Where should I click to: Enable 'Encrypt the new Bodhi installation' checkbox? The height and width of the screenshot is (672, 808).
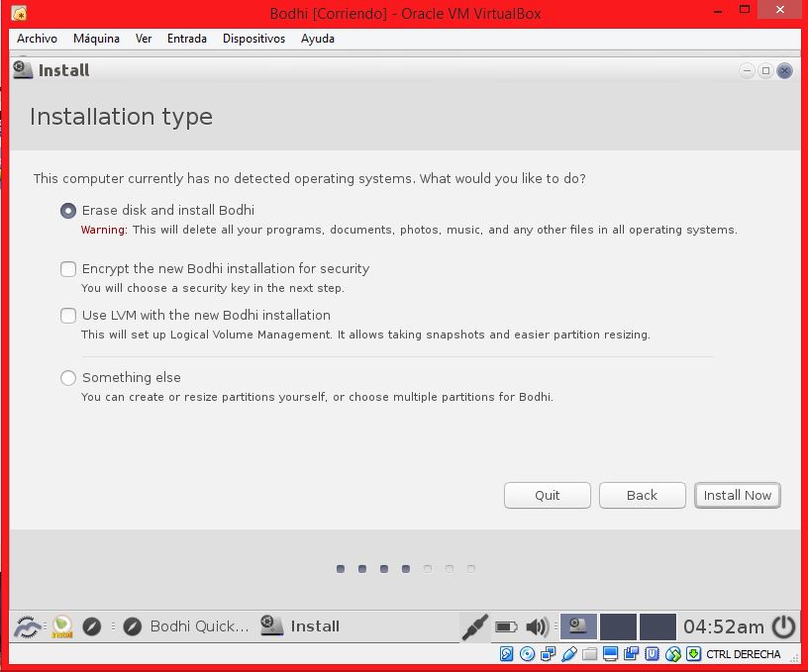click(68, 269)
